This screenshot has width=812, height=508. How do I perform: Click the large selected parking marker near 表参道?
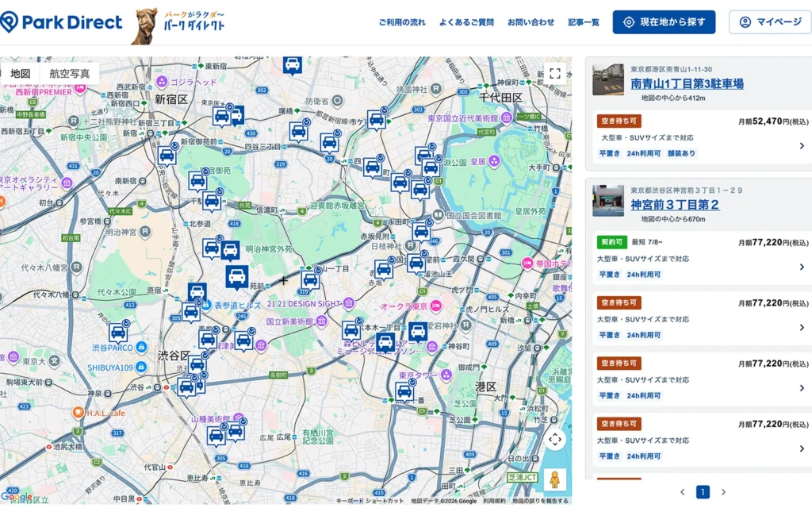point(236,277)
